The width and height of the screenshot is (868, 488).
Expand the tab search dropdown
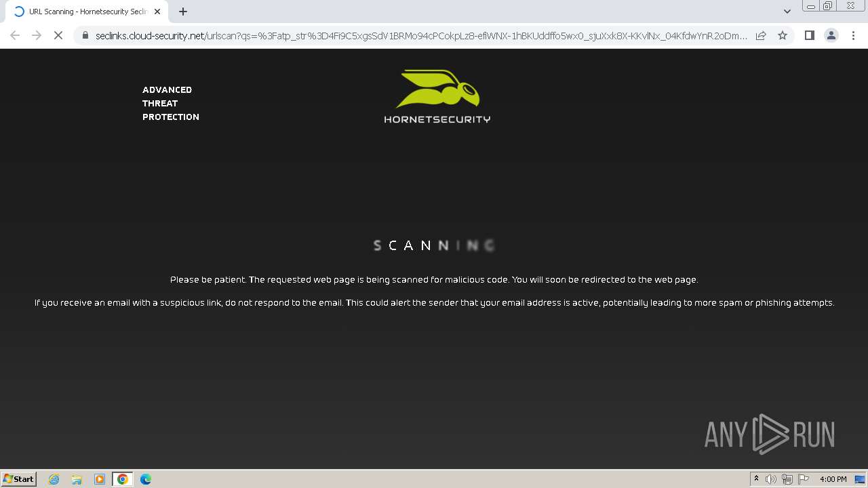pyautogui.click(x=787, y=12)
